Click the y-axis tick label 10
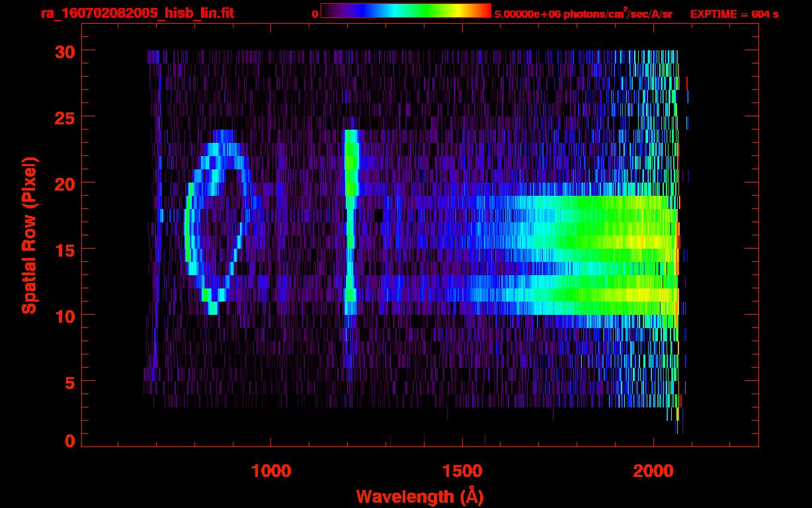 tap(64, 316)
